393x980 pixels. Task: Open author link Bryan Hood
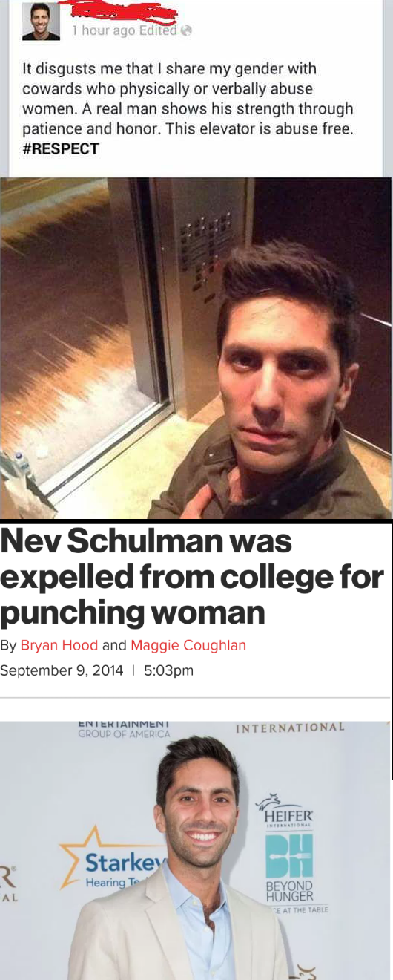[x=59, y=645]
